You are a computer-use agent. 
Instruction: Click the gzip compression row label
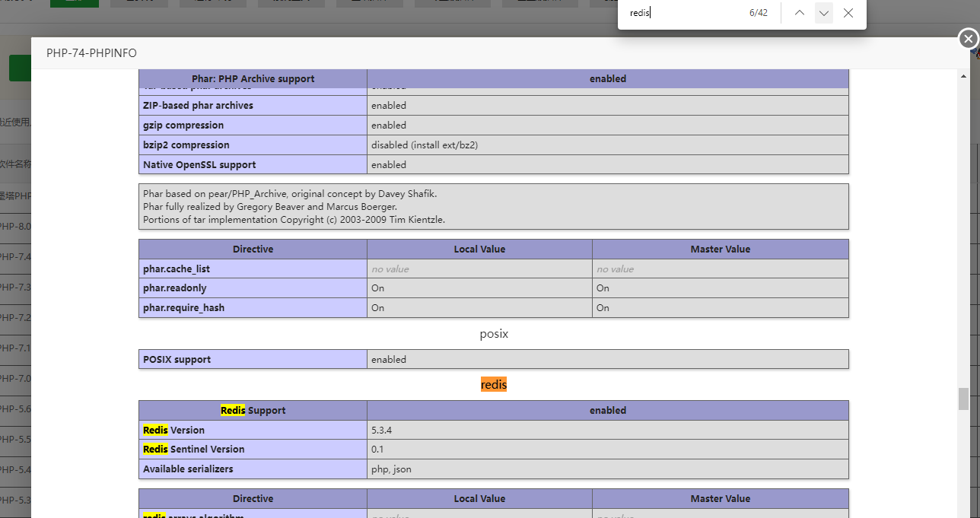coord(183,126)
